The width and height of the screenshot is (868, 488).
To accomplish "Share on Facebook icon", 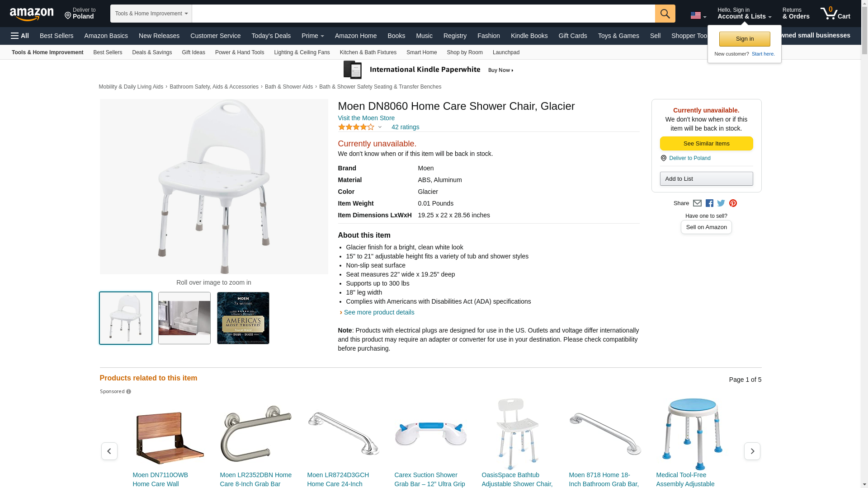I will click(x=709, y=203).
